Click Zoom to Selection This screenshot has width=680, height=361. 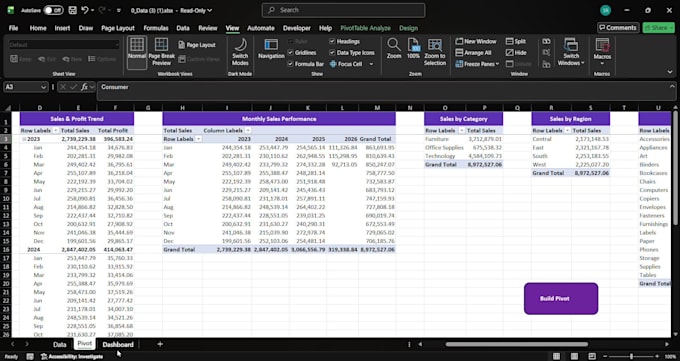tap(435, 51)
